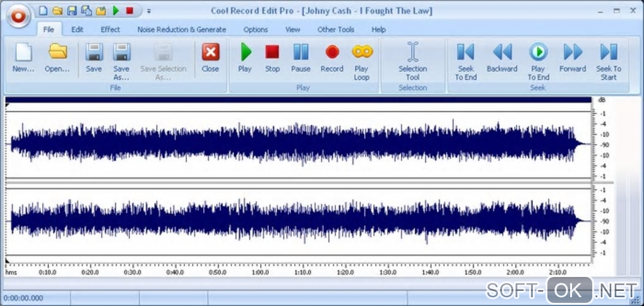644x306 pixels.
Task: Click the Seek To End button
Action: click(466, 62)
